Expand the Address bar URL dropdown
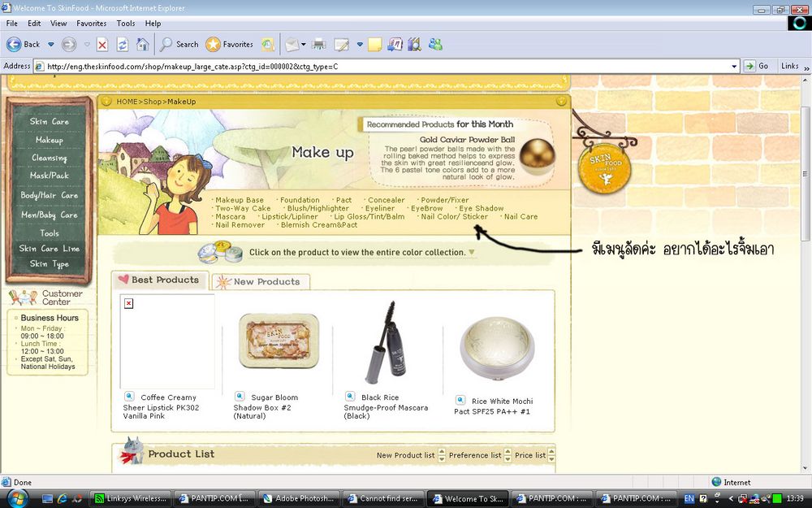The width and height of the screenshot is (812, 508). pyautogui.click(x=734, y=67)
